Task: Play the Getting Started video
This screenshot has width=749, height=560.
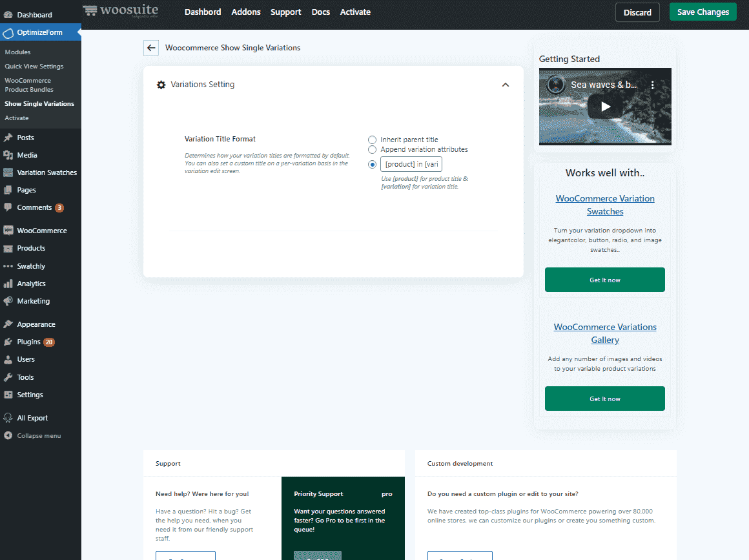Action: [605, 107]
